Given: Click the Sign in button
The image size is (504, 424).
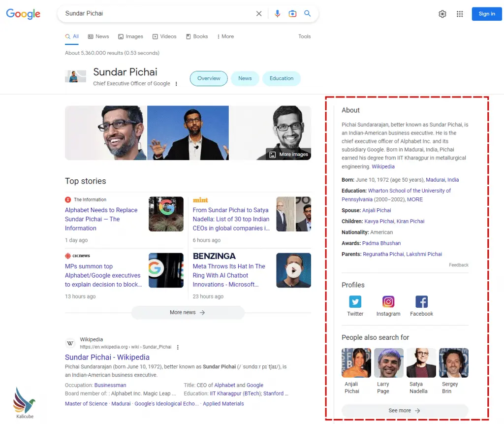Looking at the screenshot, I should click(486, 14).
